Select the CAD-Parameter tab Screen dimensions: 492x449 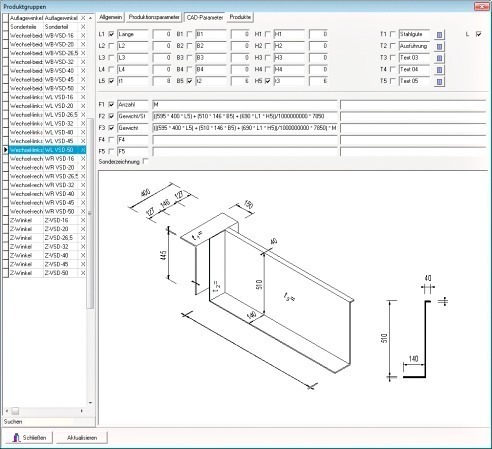pyautogui.click(x=205, y=17)
